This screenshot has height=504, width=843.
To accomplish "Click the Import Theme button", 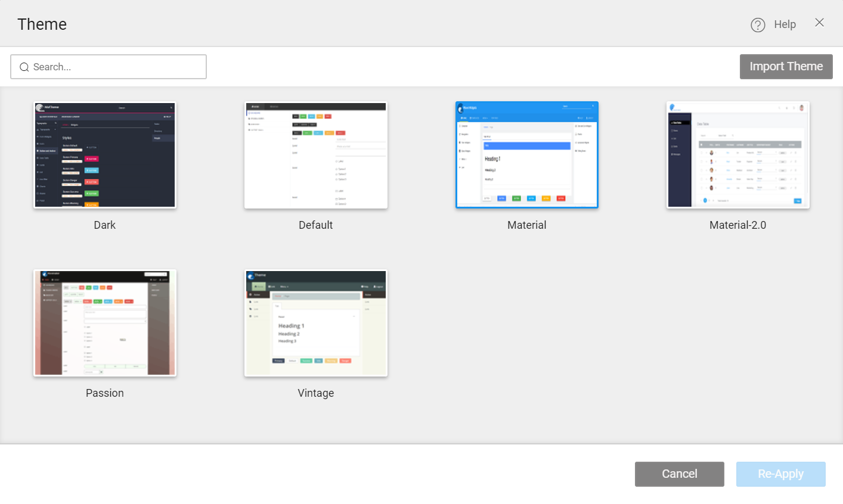I will (x=786, y=66).
